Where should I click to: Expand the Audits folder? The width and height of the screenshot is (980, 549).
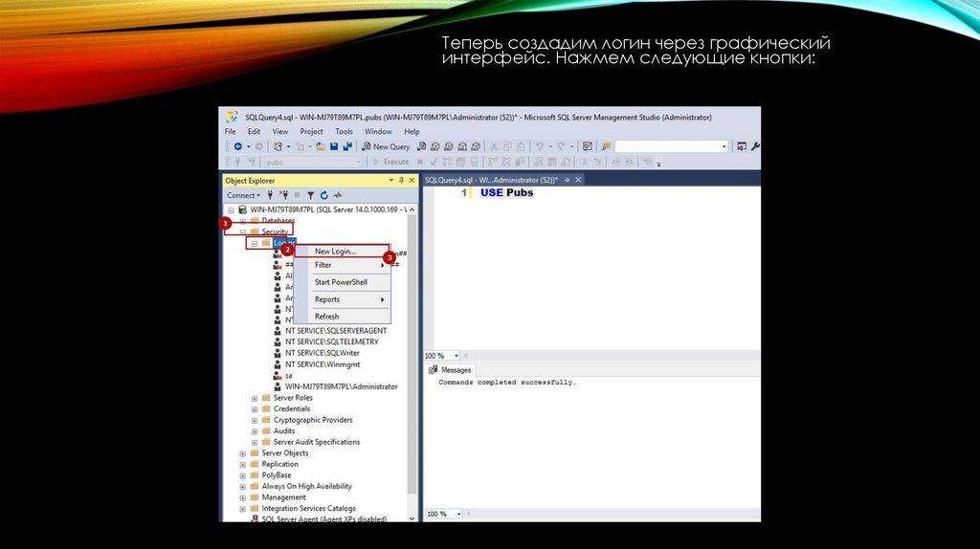pos(255,431)
